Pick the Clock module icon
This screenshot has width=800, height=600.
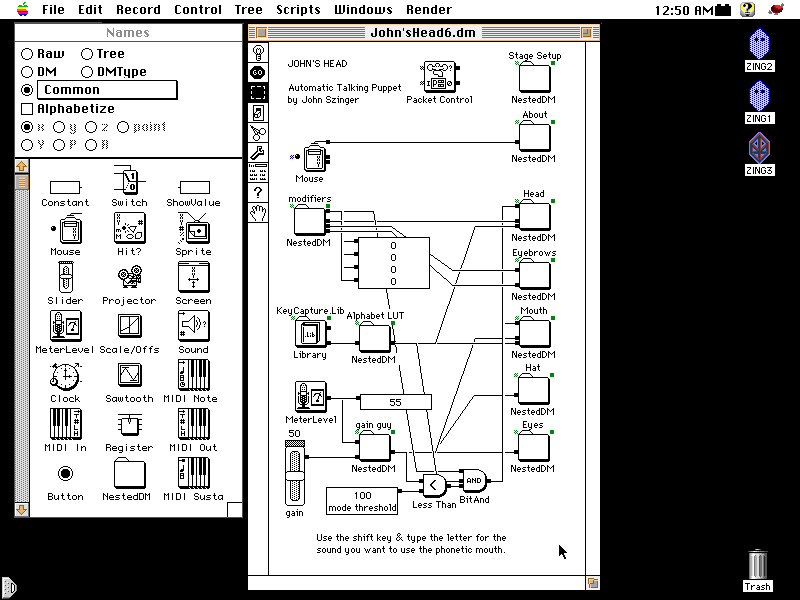(65, 376)
